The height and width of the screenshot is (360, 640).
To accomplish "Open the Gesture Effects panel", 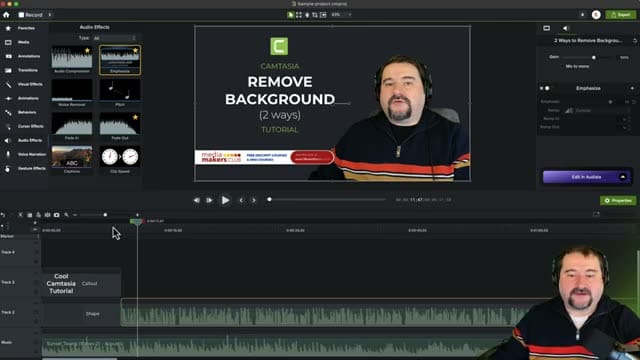I will [24, 168].
